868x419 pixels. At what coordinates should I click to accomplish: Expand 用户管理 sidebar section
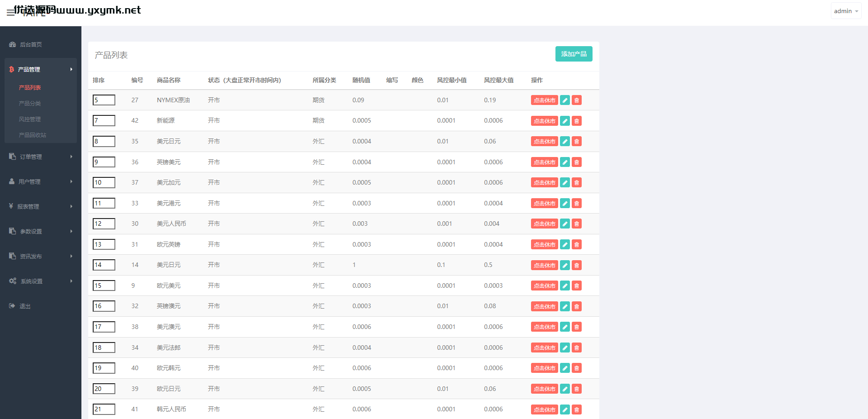coord(41,181)
